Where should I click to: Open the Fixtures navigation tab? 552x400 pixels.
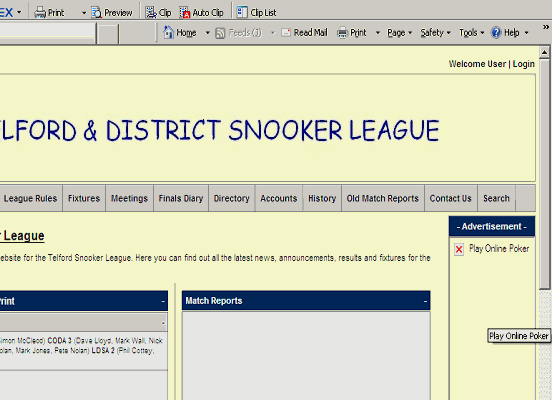coord(84,198)
